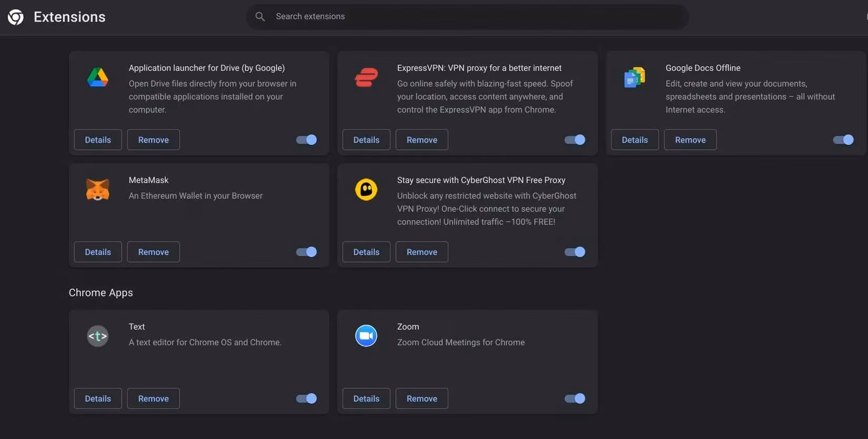Image resolution: width=868 pixels, height=439 pixels.
Task: Disable the Application launcher for Drive extension
Action: (306, 139)
